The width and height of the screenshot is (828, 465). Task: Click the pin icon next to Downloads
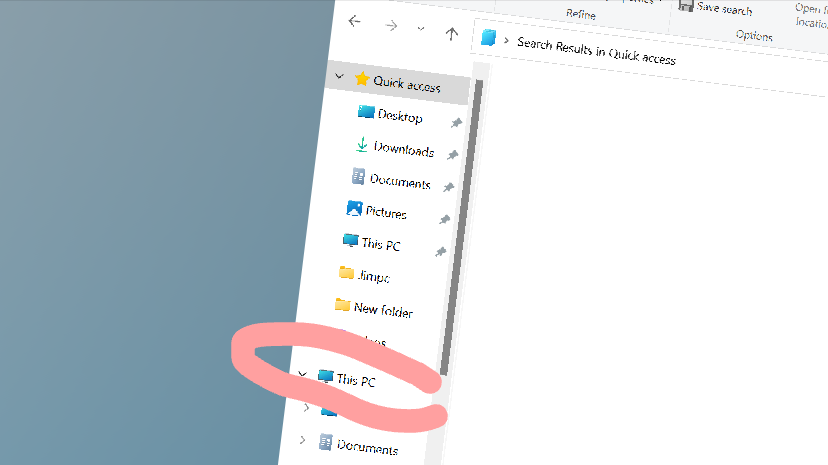point(453,155)
